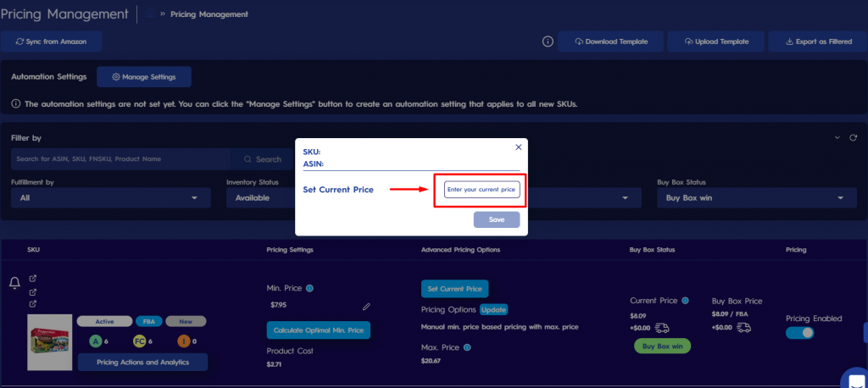Viewport: 868px width, 388px height.
Task: Click the orange I inventory badge
Action: [x=183, y=341]
